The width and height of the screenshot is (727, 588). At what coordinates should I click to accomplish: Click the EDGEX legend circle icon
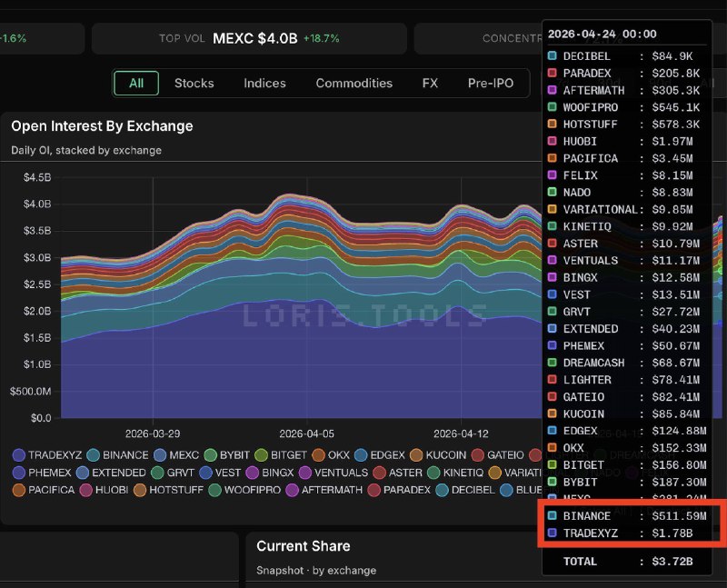tap(361, 455)
